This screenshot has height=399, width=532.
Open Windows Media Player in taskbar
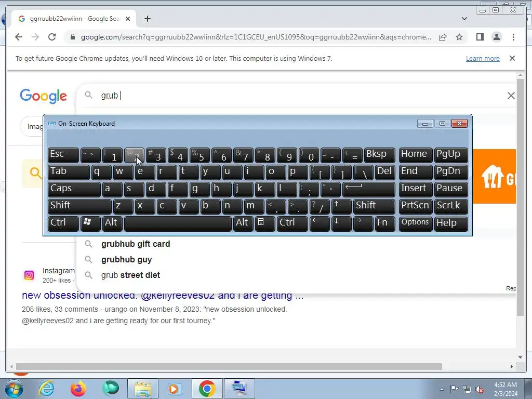[x=175, y=389]
